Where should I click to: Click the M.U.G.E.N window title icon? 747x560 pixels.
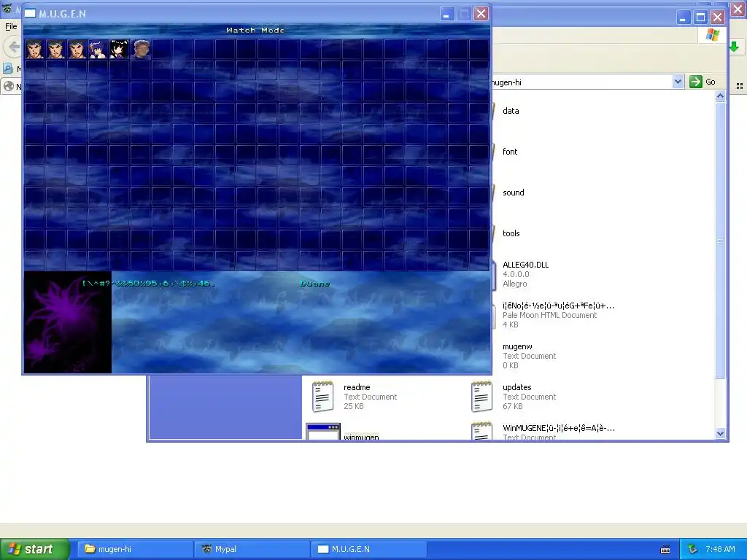(31, 13)
